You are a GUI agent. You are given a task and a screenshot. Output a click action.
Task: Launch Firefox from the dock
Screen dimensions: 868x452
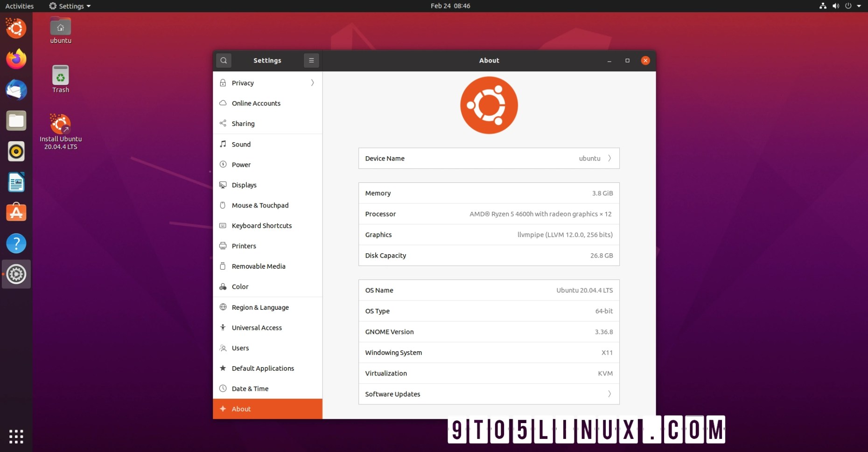[16, 59]
